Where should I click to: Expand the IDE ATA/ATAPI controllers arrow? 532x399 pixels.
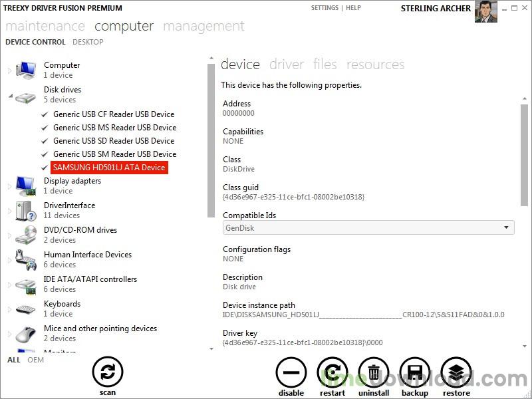click(x=9, y=285)
